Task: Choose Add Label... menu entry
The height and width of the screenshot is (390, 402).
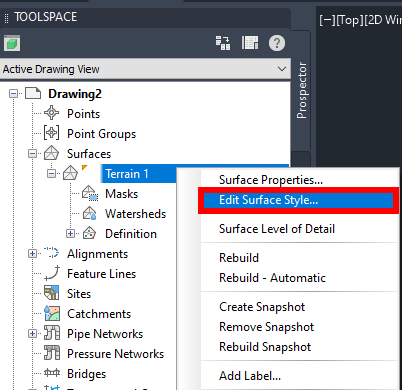Action: (299, 376)
